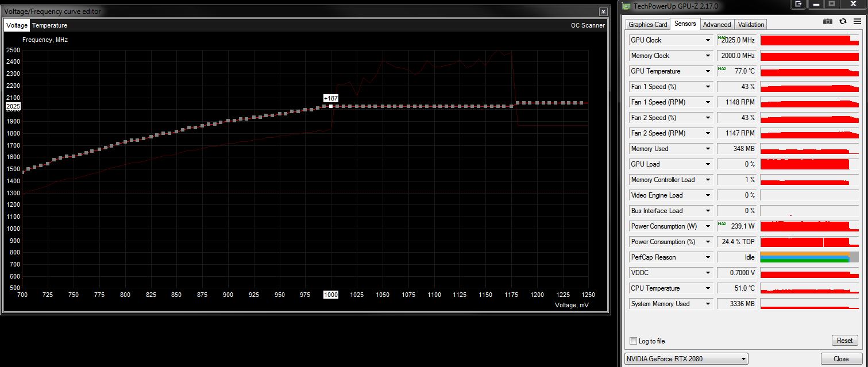Image resolution: width=868 pixels, height=367 pixels.
Task: Select the Sensors tab in GPU-Z
Action: pos(685,24)
